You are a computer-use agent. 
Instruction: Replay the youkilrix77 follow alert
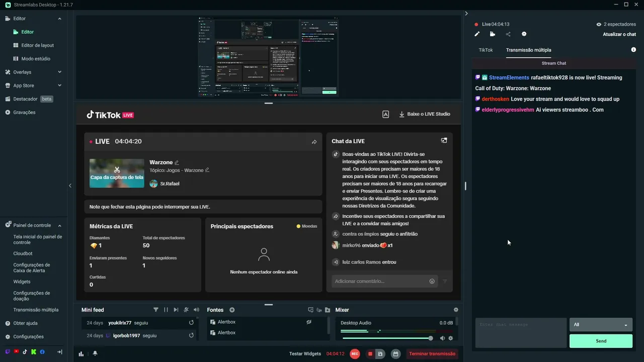coord(191,323)
